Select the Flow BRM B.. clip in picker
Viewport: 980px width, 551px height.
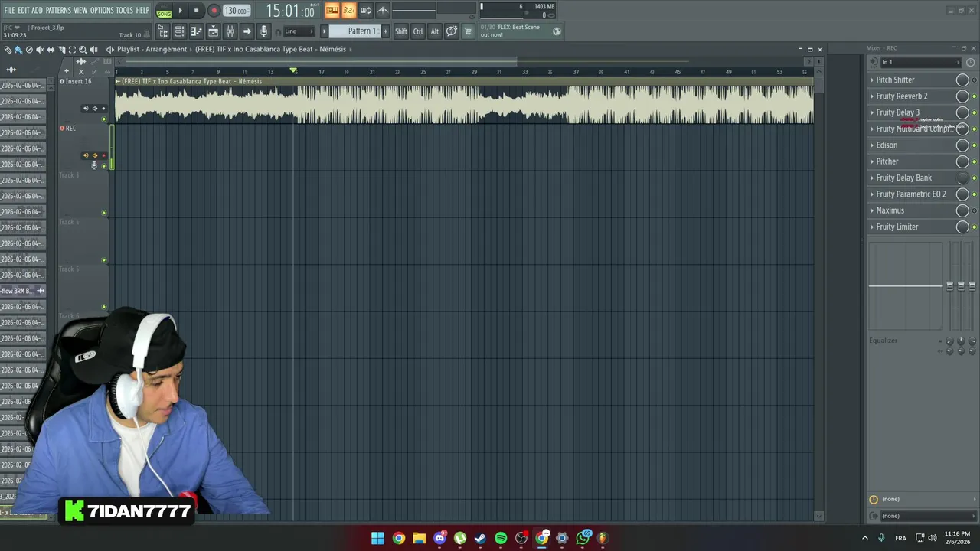[x=23, y=291]
